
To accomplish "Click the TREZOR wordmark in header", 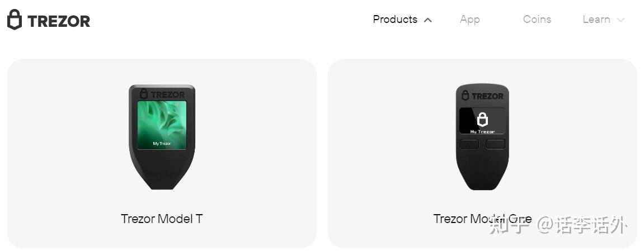I will pos(59,21).
